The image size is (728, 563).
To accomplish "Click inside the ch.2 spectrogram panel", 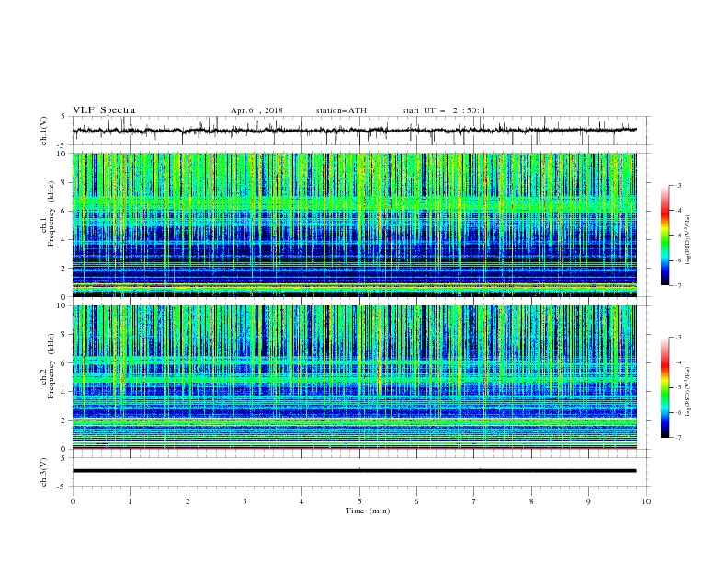I will (x=354, y=377).
